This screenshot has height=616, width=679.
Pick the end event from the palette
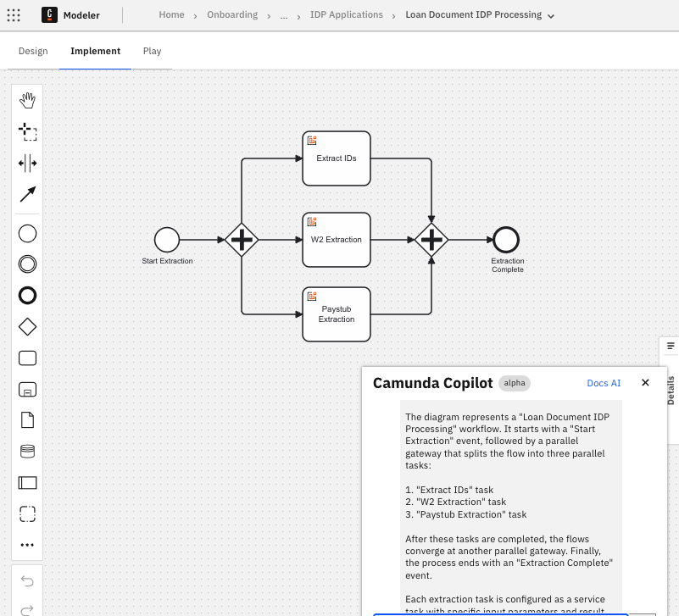point(27,296)
